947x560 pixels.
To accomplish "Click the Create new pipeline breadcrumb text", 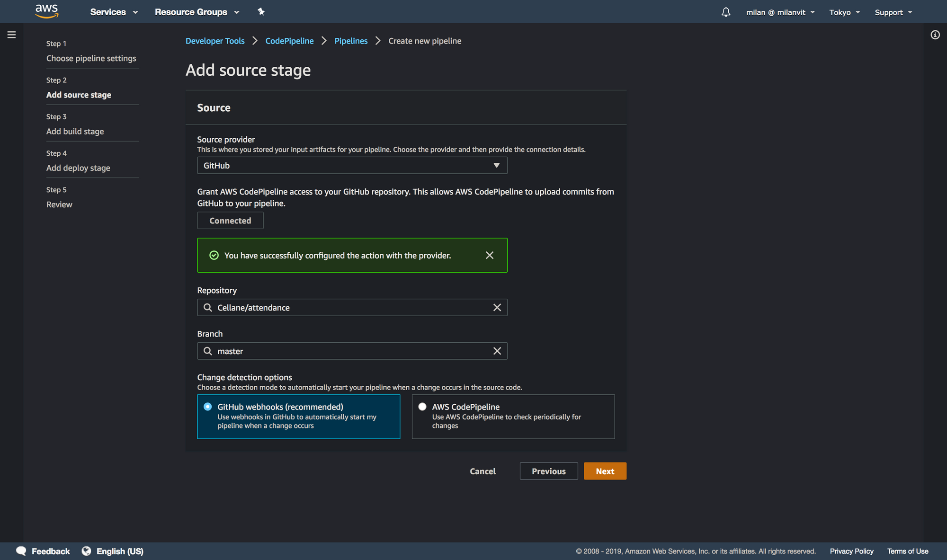I will point(425,41).
